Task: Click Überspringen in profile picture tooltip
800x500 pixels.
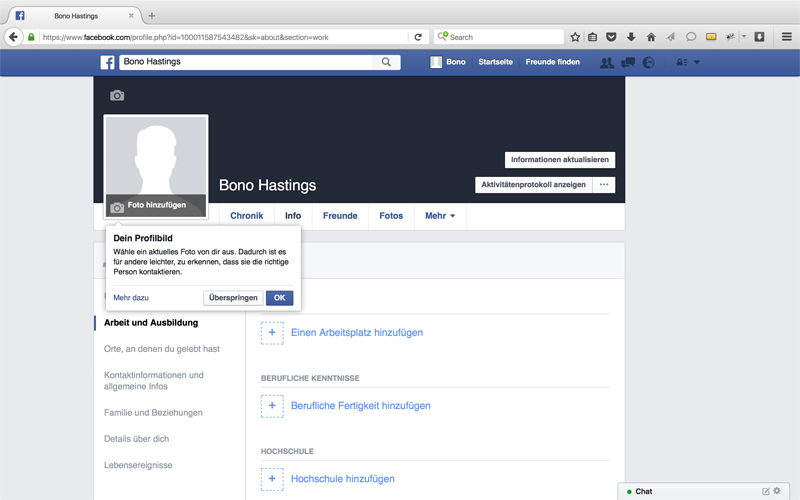Action: (x=233, y=297)
